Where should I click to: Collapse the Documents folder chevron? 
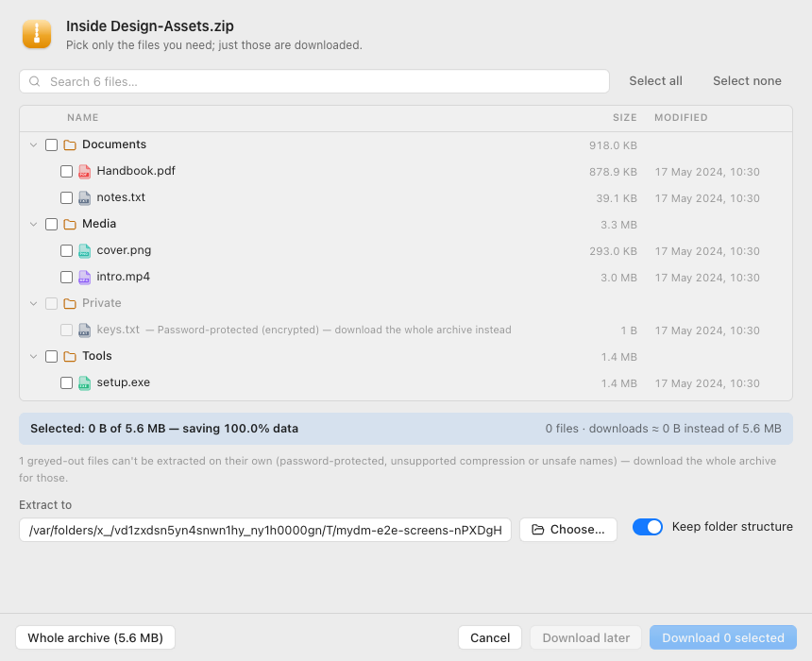[x=34, y=145]
